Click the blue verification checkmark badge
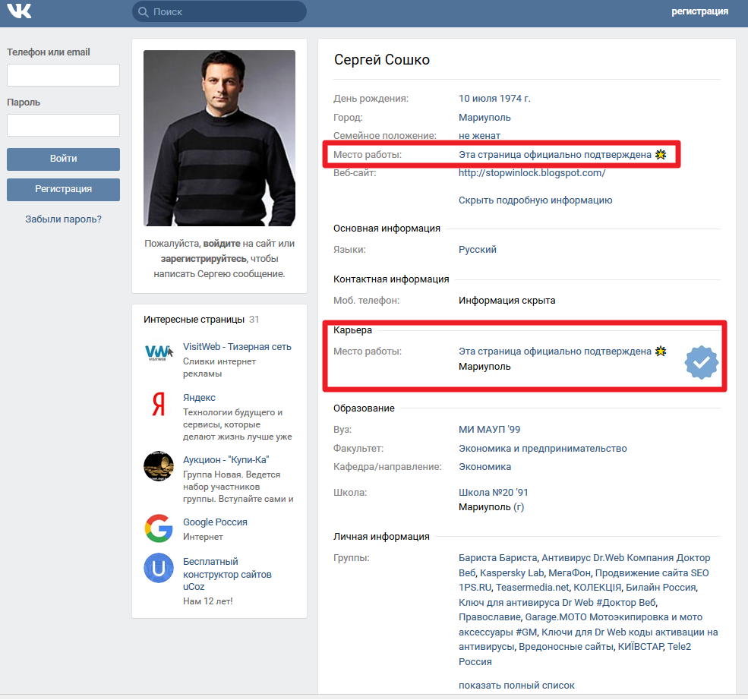The width and height of the screenshot is (748, 700). coord(701,363)
